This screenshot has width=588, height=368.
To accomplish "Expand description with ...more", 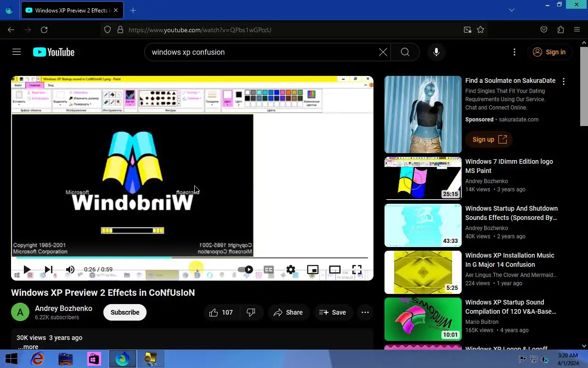I will point(28,347).
